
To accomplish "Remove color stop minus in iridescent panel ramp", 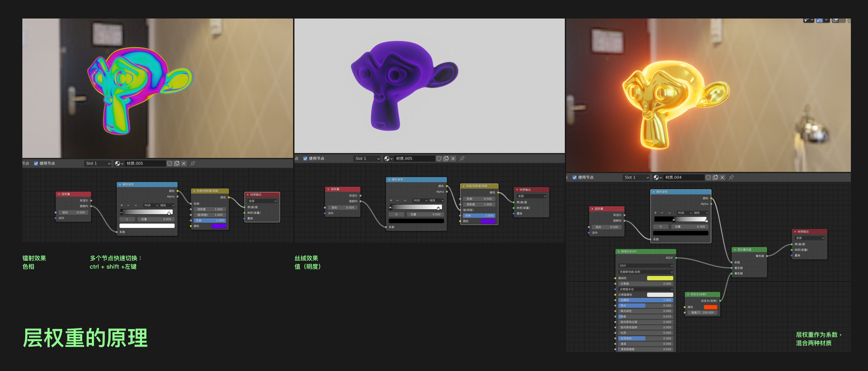I will click(x=128, y=205).
